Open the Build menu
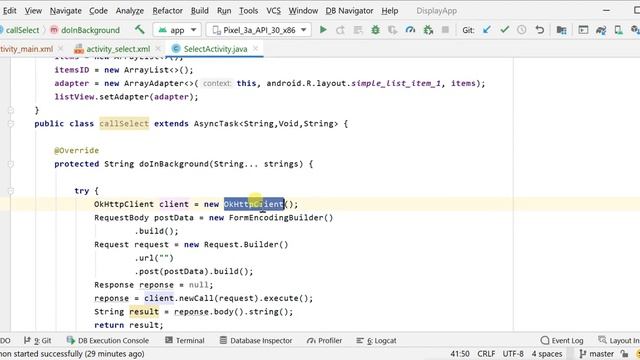The height and width of the screenshot is (360, 640). click(200, 11)
